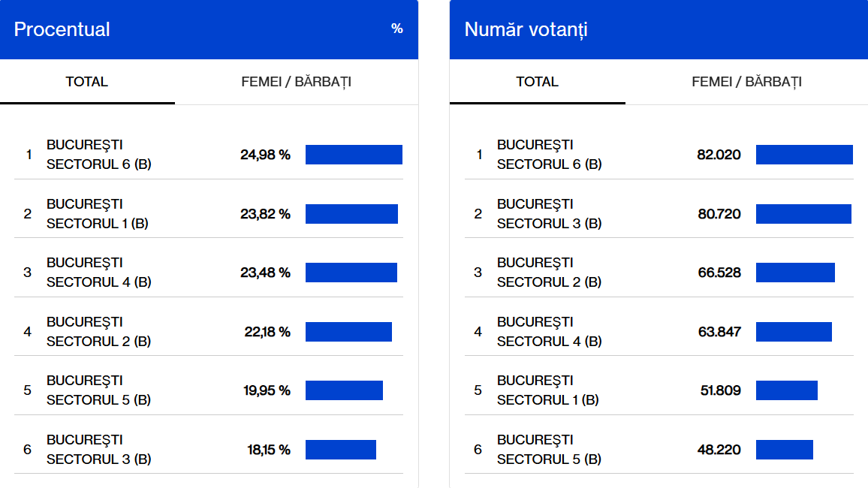Open FEMEI / BĂRBAȚI tab in Număr votanți
The height and width of the screenshot is (488, 868).
(746, 82)
